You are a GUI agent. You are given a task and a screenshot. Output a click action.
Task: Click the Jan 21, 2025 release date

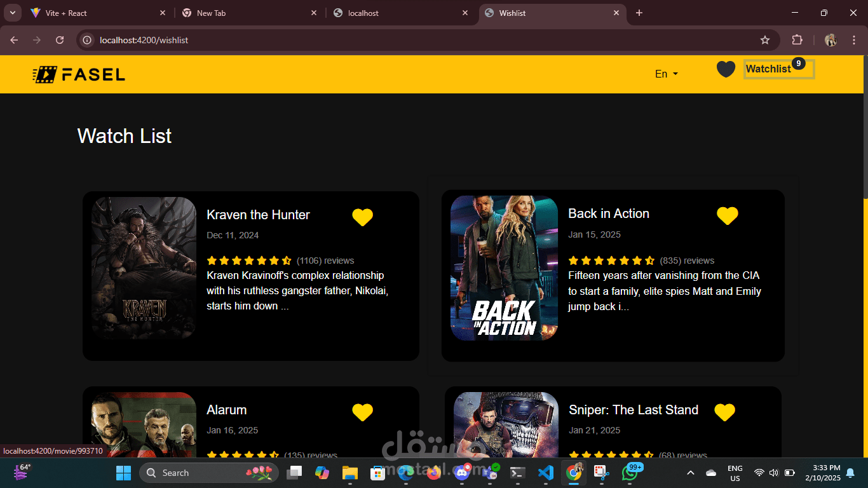click(x=594, y=430)
